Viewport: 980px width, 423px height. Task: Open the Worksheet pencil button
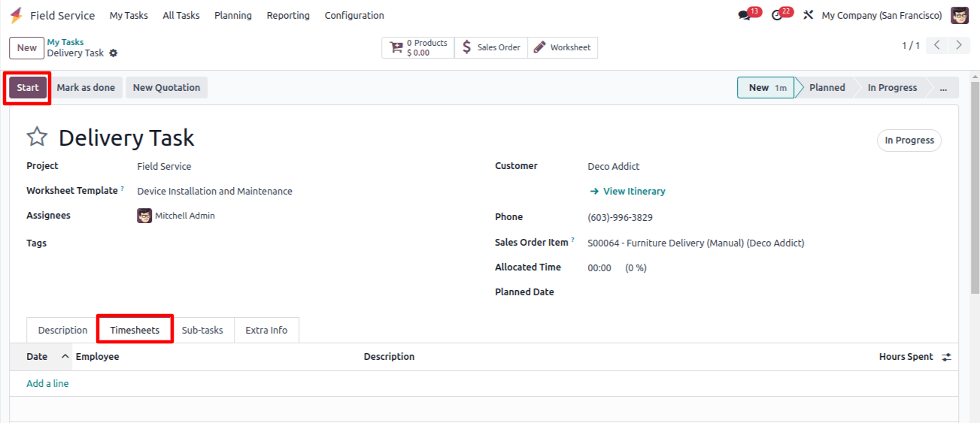[563, 47]
